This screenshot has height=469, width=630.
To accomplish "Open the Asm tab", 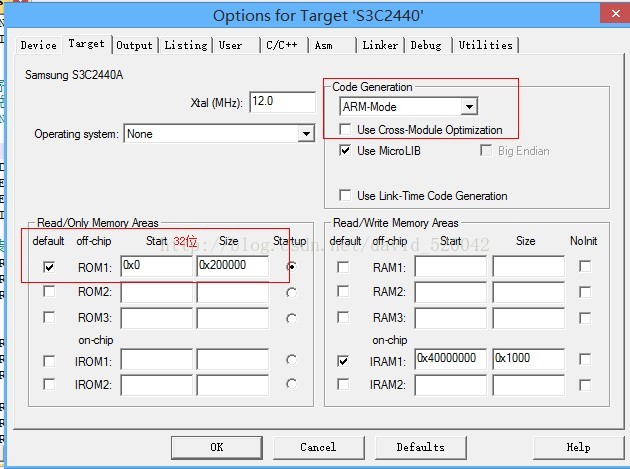I will click(x=331, y=45).
